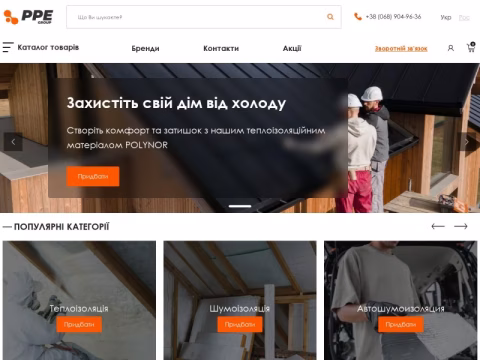
Task: Click right arrow in popular categories
Action: [x=461, y=226]
